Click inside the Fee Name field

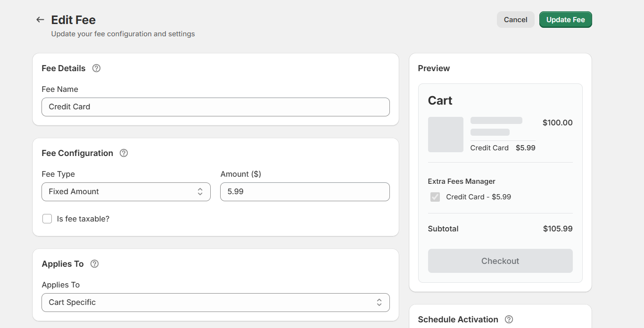pos(215,107)
